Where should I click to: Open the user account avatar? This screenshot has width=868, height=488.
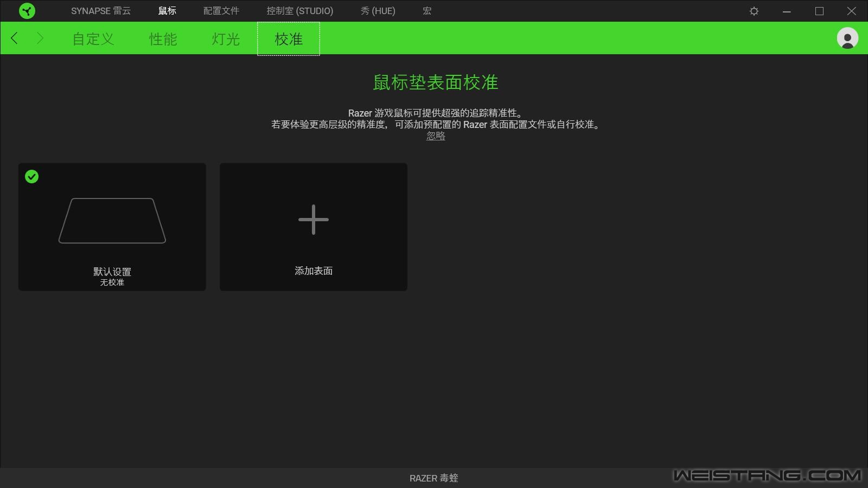click(847, 38)
